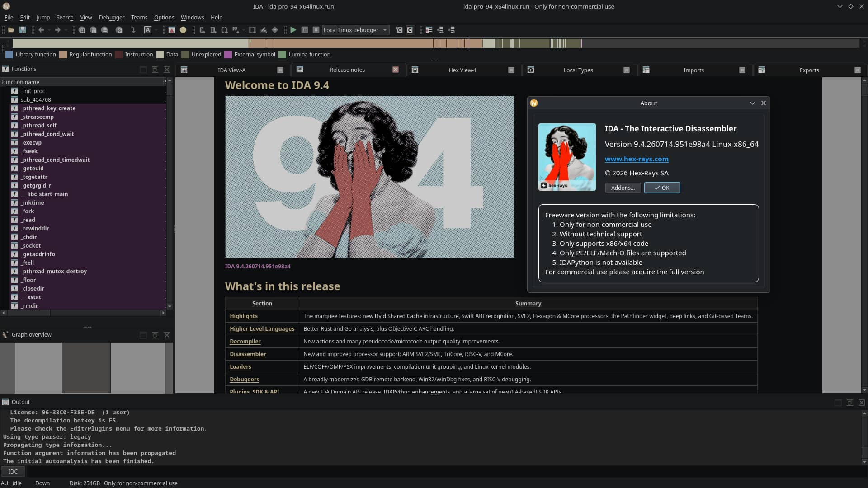Click the first icon right of debugger dropdown
The image size is (868, 488).
(399, 30)
